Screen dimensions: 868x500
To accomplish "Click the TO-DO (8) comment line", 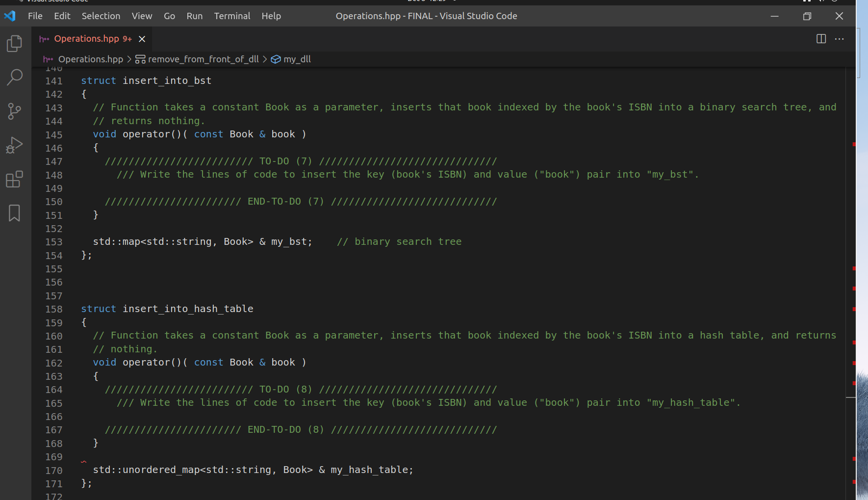I will 301,389.
